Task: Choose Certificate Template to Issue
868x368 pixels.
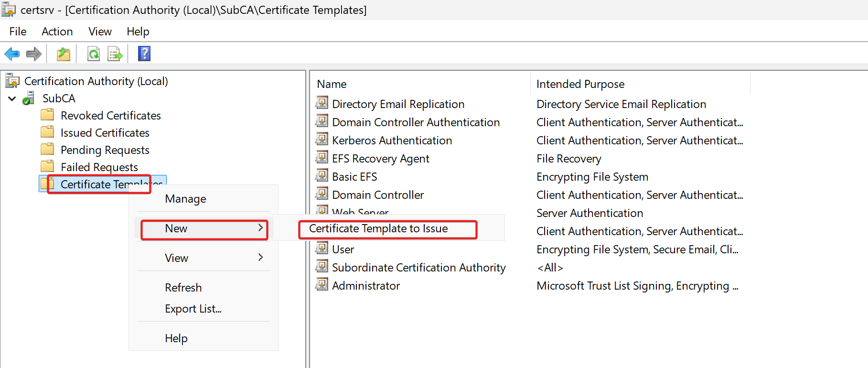Action: (378, 229)
